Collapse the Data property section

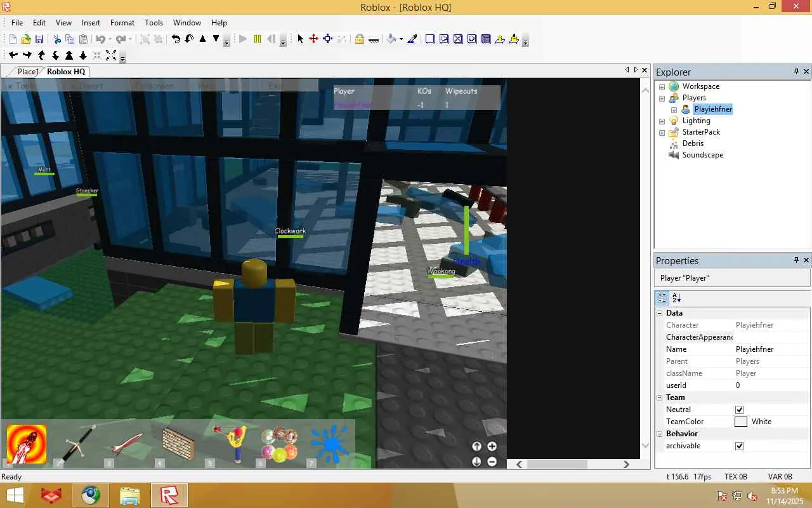point(660,313)
